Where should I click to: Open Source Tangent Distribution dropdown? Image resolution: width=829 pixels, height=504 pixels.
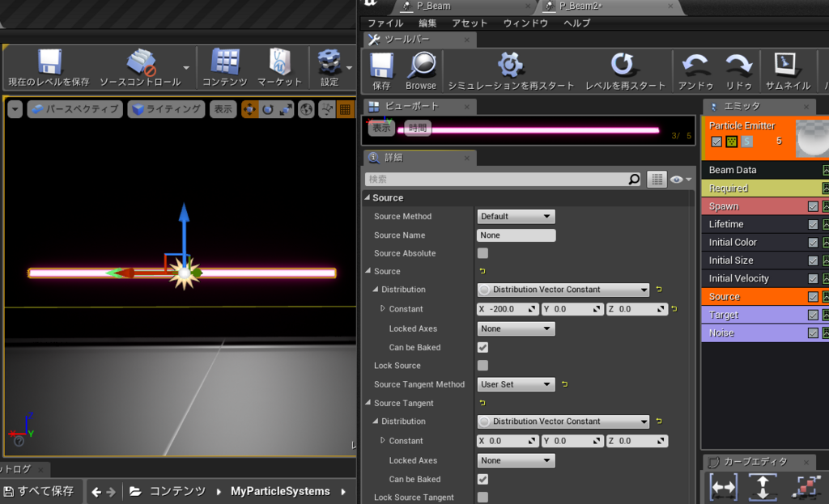[x=563, y=421]
